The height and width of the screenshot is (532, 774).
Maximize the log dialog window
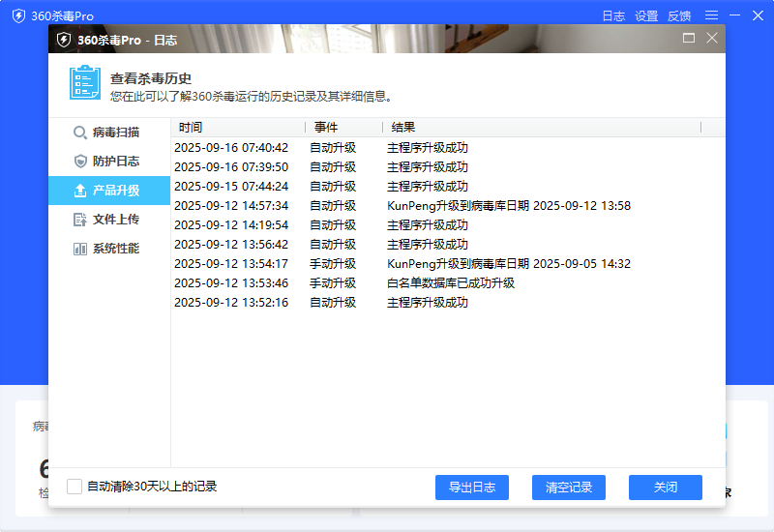click(689, 39)
